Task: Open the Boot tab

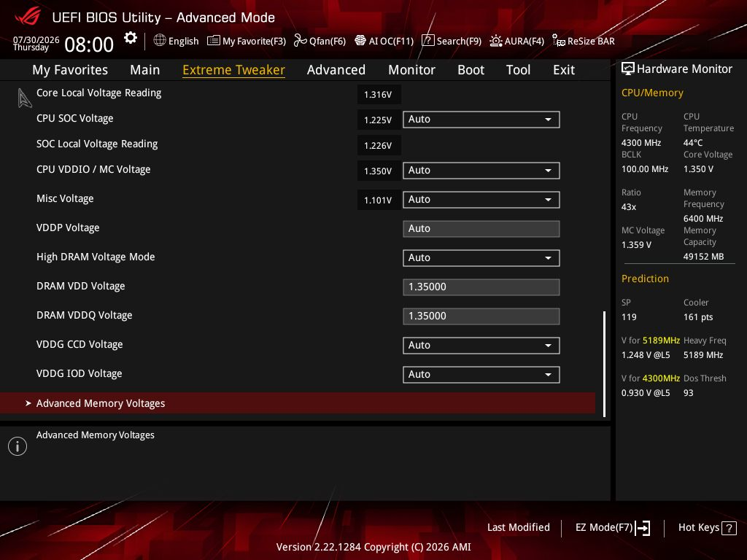Action: [471, 70]
